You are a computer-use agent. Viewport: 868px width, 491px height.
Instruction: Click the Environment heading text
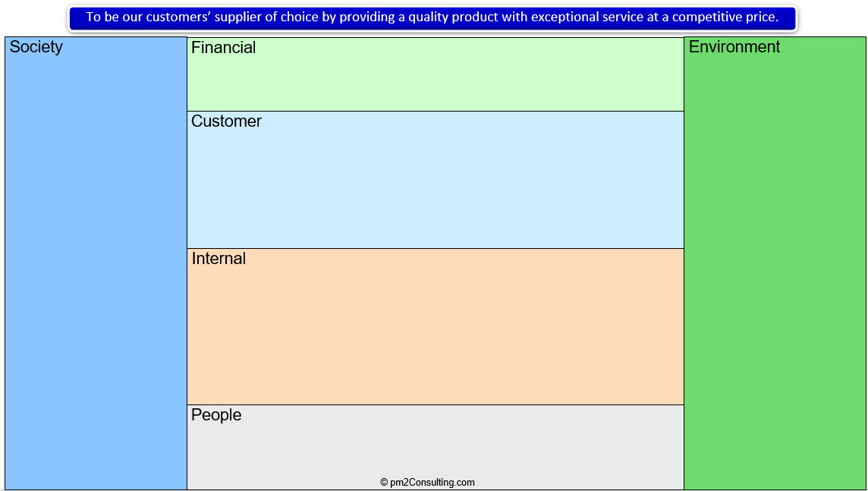734,47
